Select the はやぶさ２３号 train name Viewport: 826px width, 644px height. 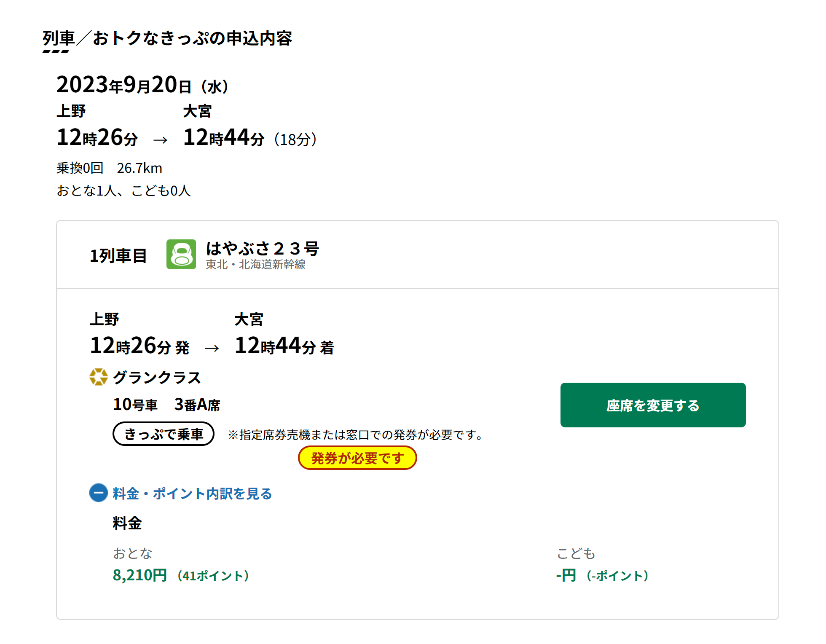point(263,248)
